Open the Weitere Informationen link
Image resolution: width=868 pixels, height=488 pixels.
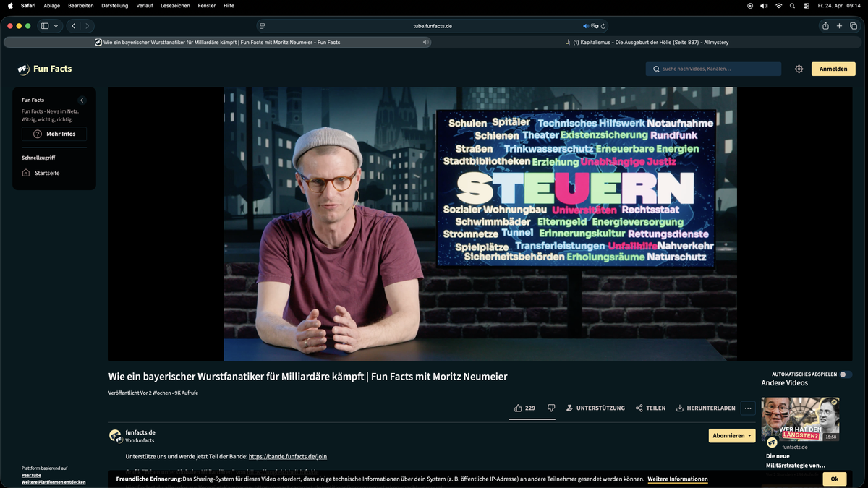[x=678, y=479]
